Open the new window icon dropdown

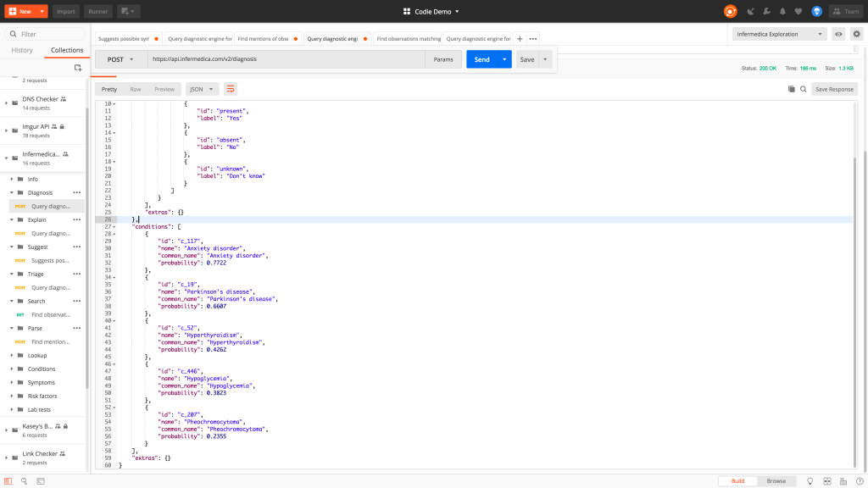(129, 11)
